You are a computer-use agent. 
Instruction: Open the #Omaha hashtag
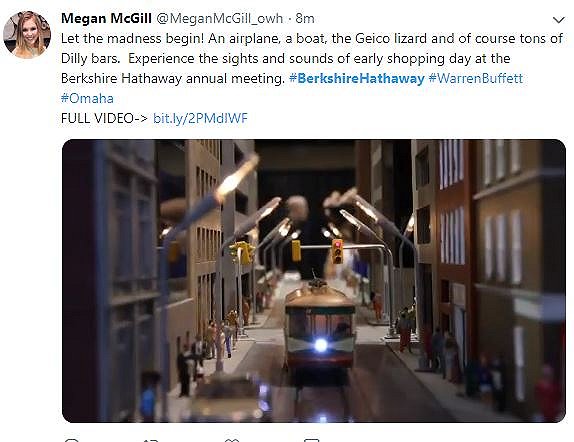point(87,98)
